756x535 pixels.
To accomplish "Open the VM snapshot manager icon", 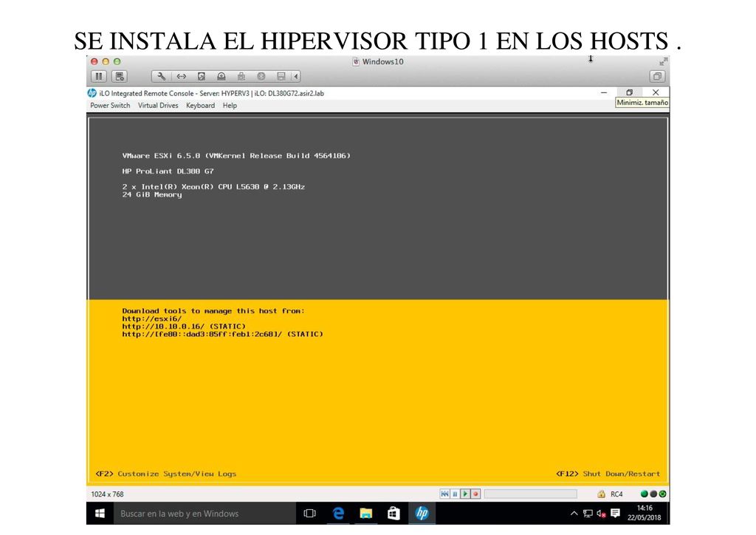I will 120,76.
